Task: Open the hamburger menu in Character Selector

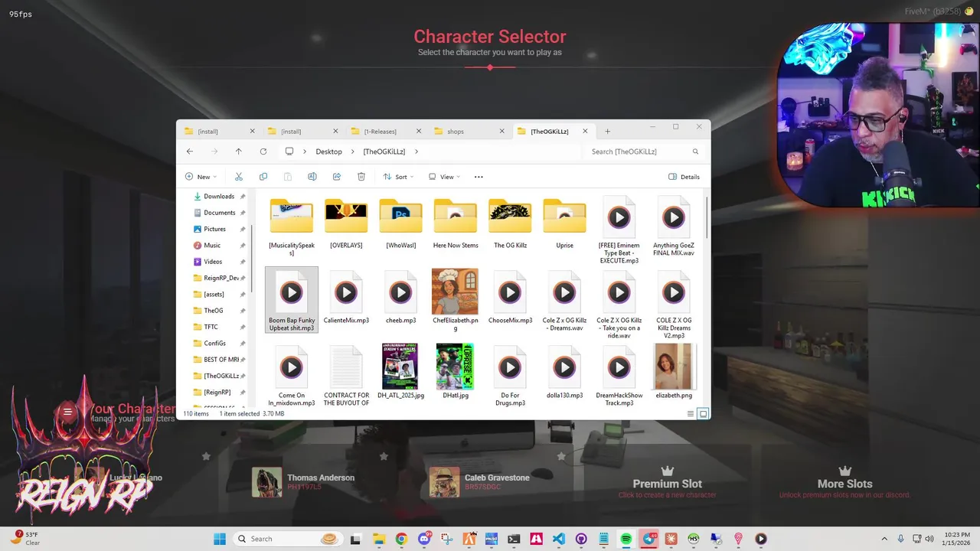Action: pos(67,412)
